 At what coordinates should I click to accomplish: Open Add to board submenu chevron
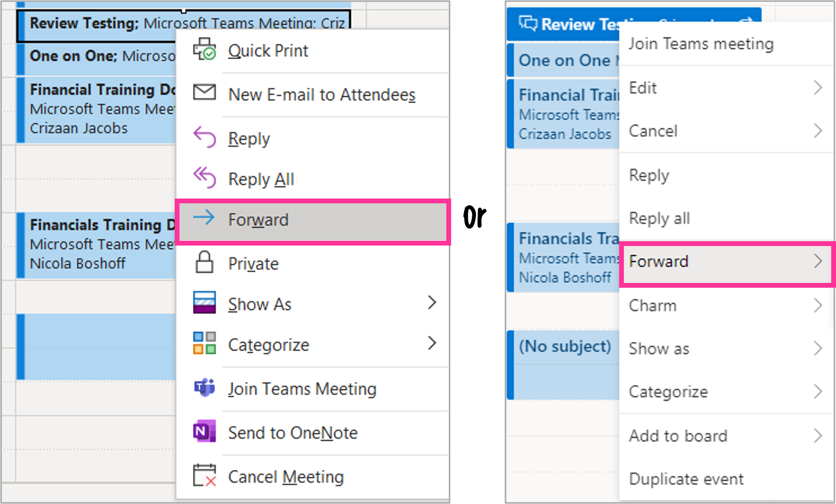pyautogui.click(x=818, y=435)
